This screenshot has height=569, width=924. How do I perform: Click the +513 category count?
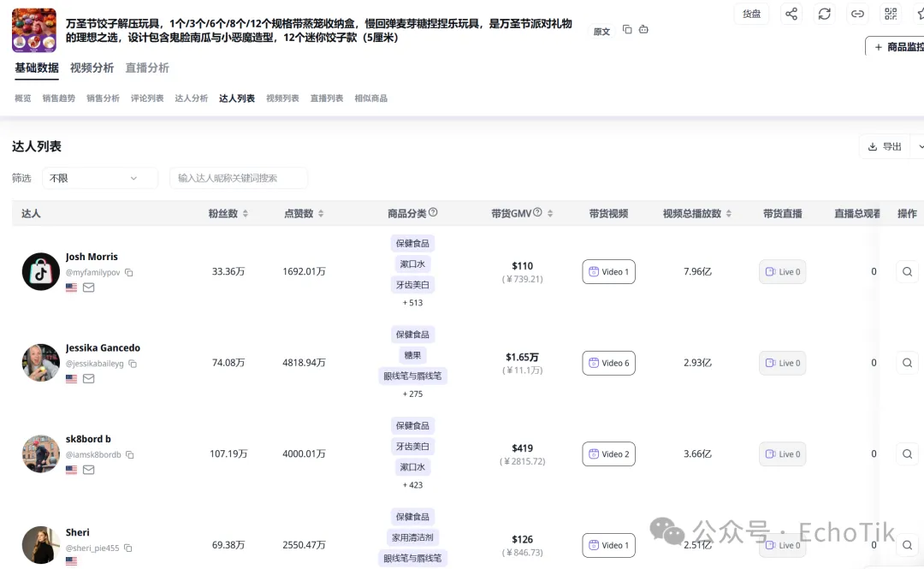coord(412,303)
